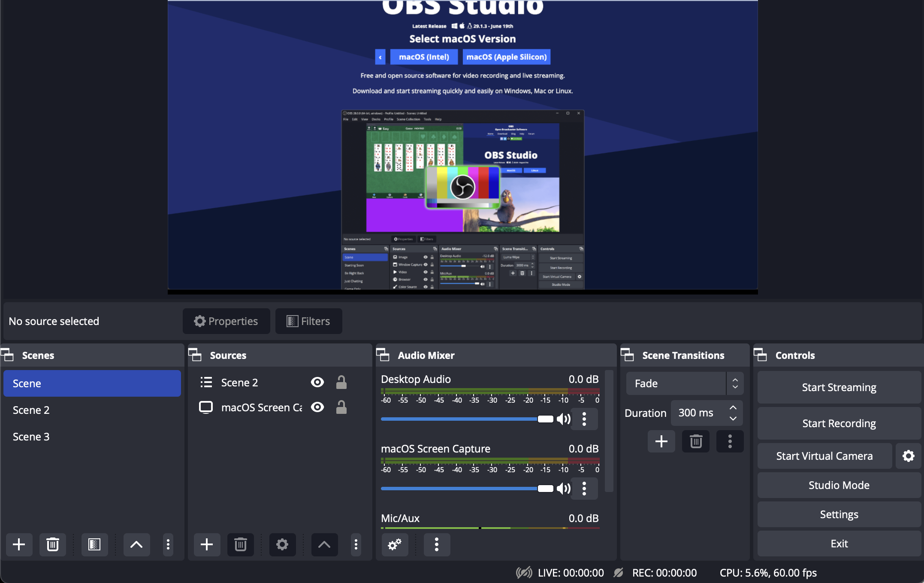Remove selected source with trash icon
Viewport: 924px width, 583px height.
(x=240, y=544)
